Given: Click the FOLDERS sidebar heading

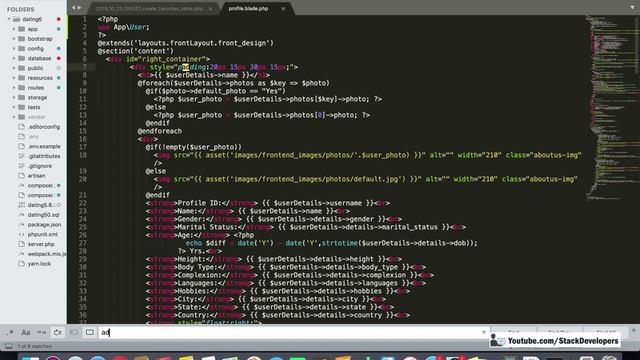Looking at the screenshot, I should click(20, 9).
